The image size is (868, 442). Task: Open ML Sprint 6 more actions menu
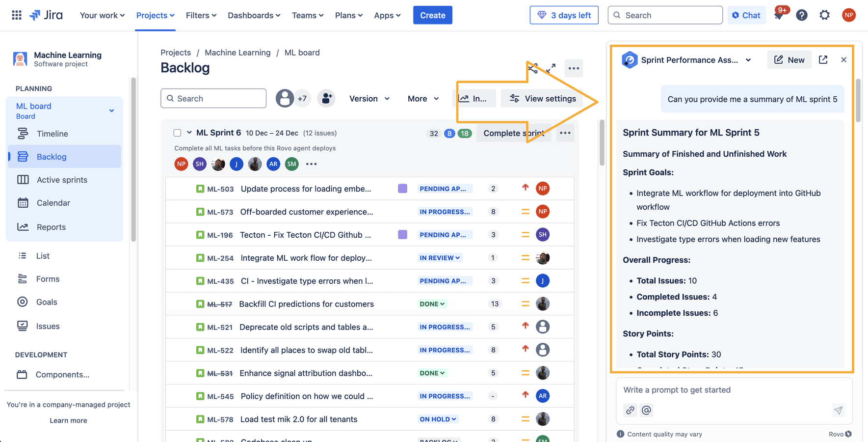(x=565, y=133)
